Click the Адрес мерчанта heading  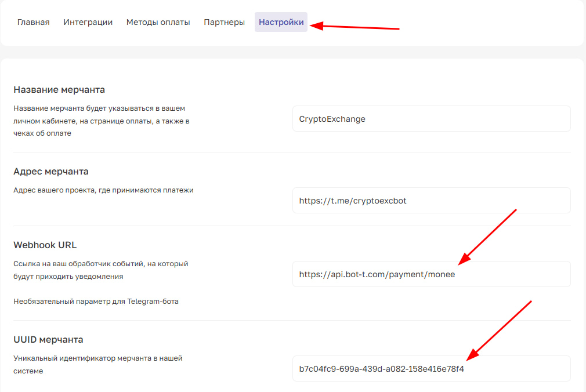pyautogui.click(x=51, y=172)
